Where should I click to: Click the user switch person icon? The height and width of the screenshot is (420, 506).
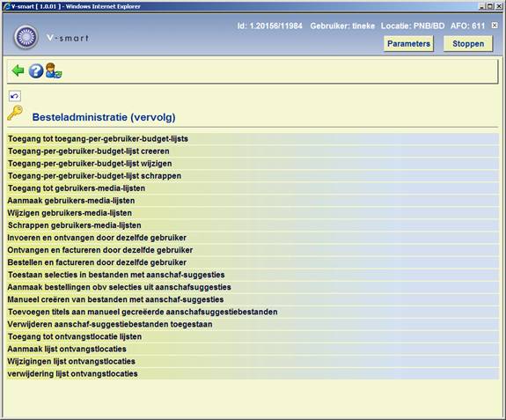[54, 70]
